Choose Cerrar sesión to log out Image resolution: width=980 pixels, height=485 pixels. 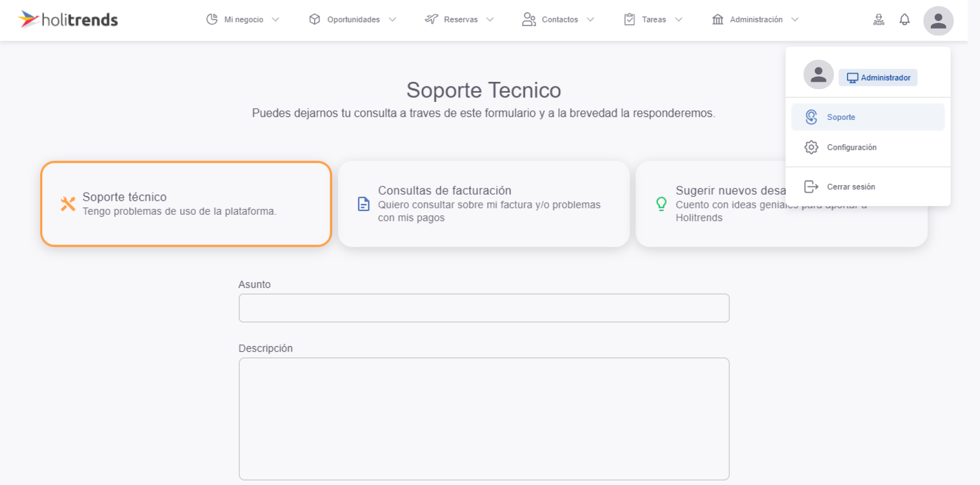tap(868, 186)
